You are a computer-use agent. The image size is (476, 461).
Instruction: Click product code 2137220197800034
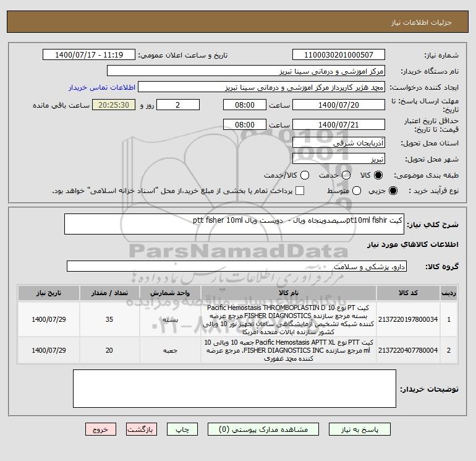408,319
